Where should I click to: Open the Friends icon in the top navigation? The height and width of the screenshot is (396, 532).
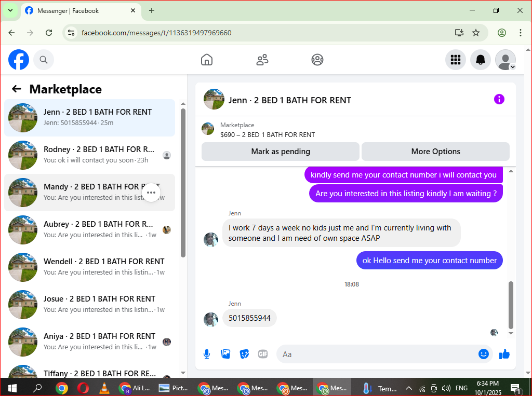[x=262, y=60]
